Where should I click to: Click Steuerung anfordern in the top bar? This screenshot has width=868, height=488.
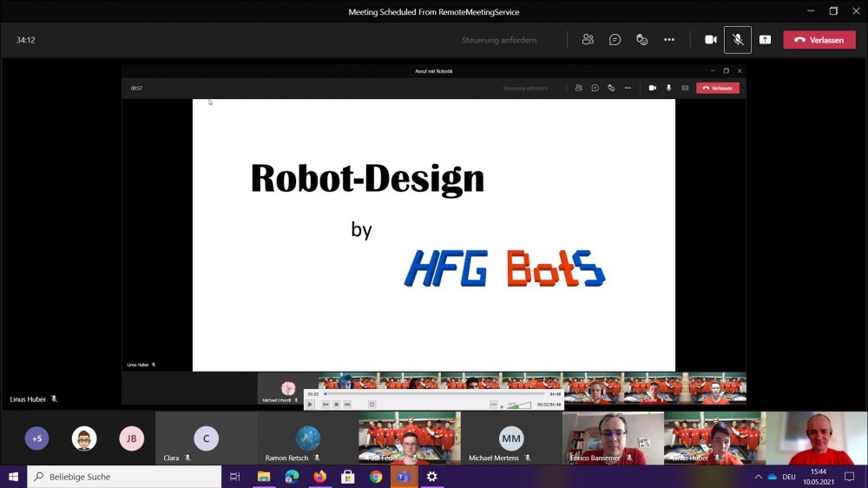click(499, 40)
